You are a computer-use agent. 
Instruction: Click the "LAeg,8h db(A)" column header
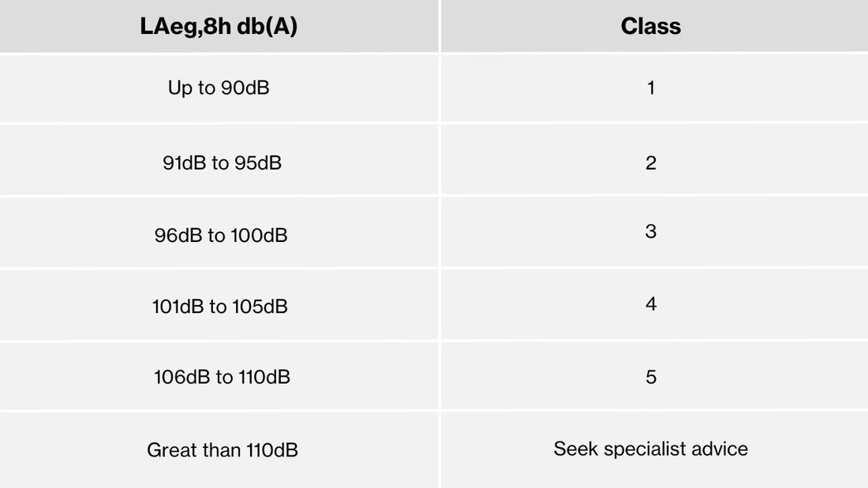[219, 26]
